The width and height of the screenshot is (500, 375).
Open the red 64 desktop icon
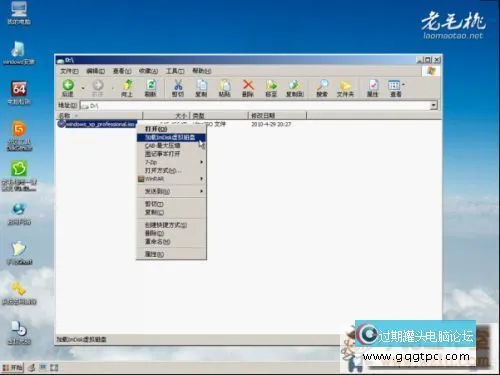[x=19, y=89]
